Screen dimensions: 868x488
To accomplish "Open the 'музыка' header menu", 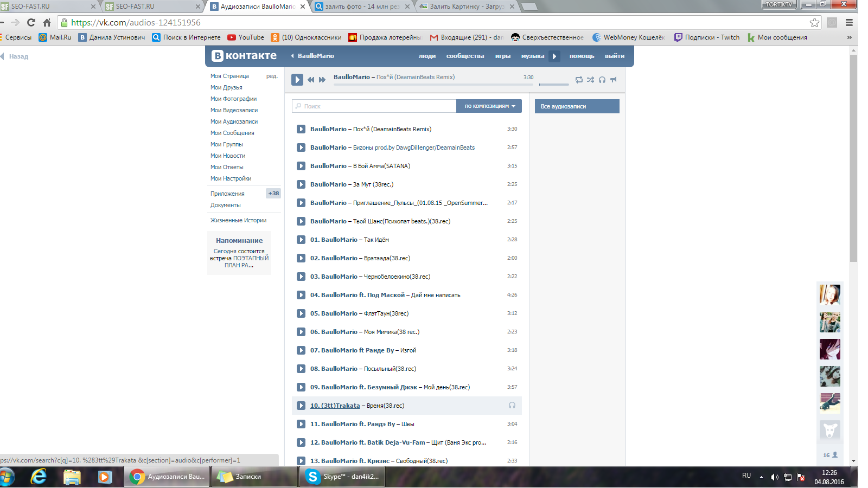I will point(532,56).
